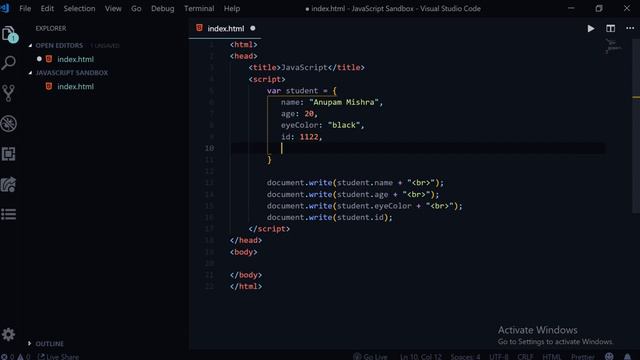Screen dimensions: 640x360
Task: Open the More Actions ellipsis menu
Action: [630, 28]
